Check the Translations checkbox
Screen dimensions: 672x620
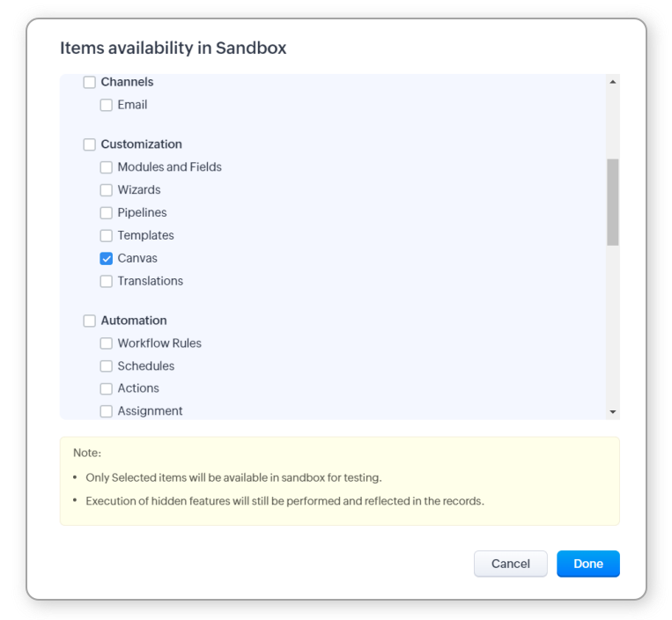(106, 282)
